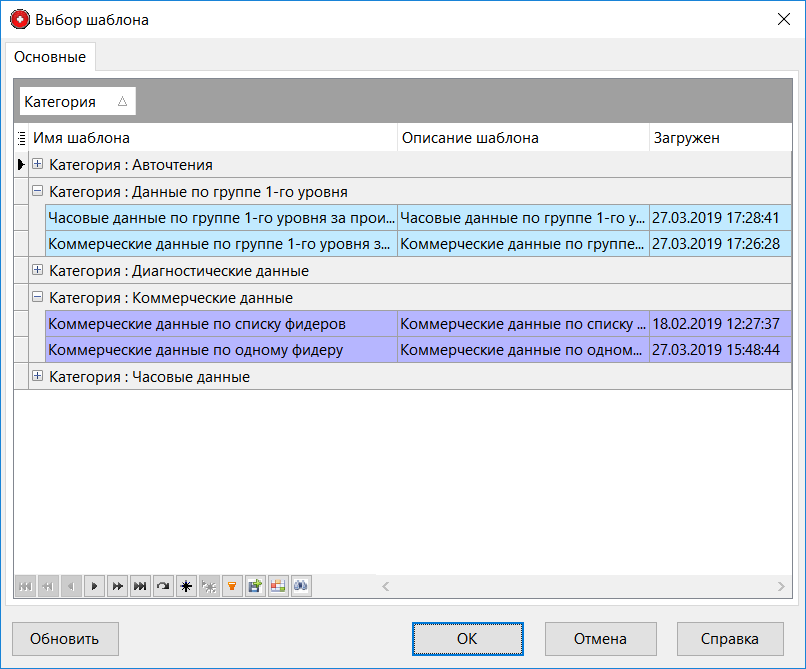This screenshot has height=669, width=806.
Task: Click the export icon with green arrow
Action: (254, 587)
